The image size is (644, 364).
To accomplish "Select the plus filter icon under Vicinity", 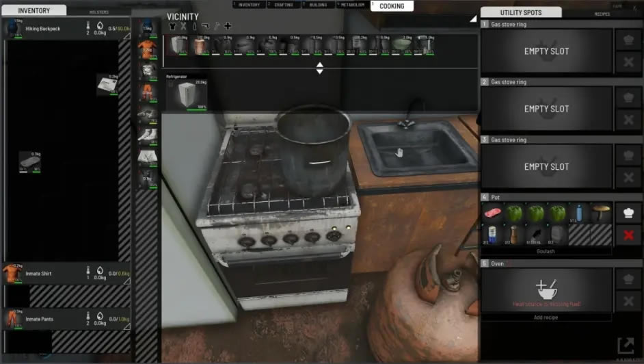I will [228, 27].
